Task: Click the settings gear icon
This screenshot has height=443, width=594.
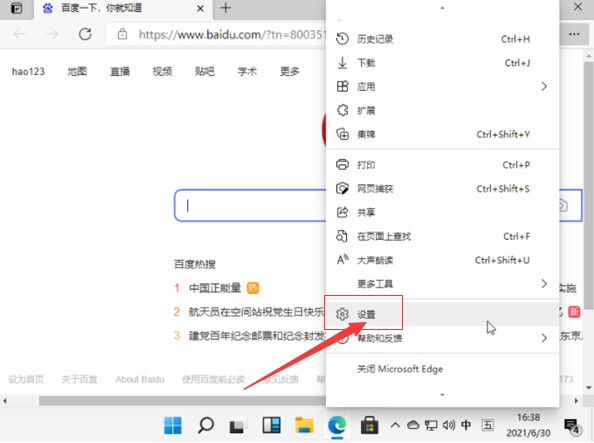Action: [342, 314]
